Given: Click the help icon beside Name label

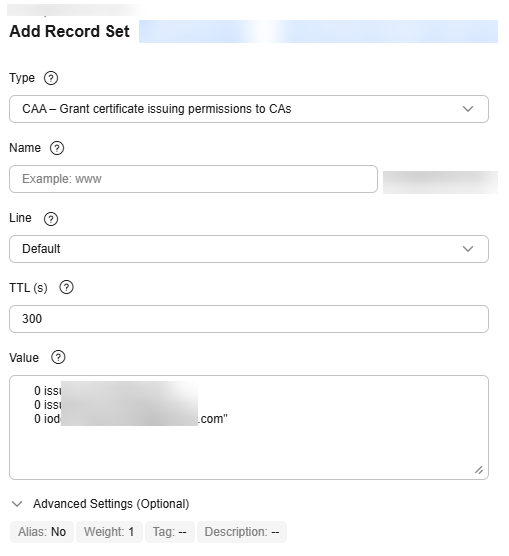Looking at the screenshot, I should coord(57,148).
